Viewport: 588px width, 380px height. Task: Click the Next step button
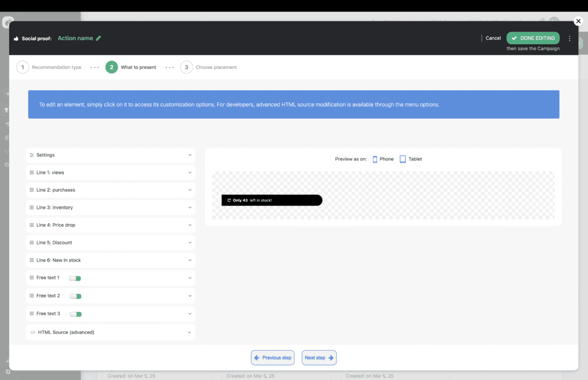pos(319,358)
